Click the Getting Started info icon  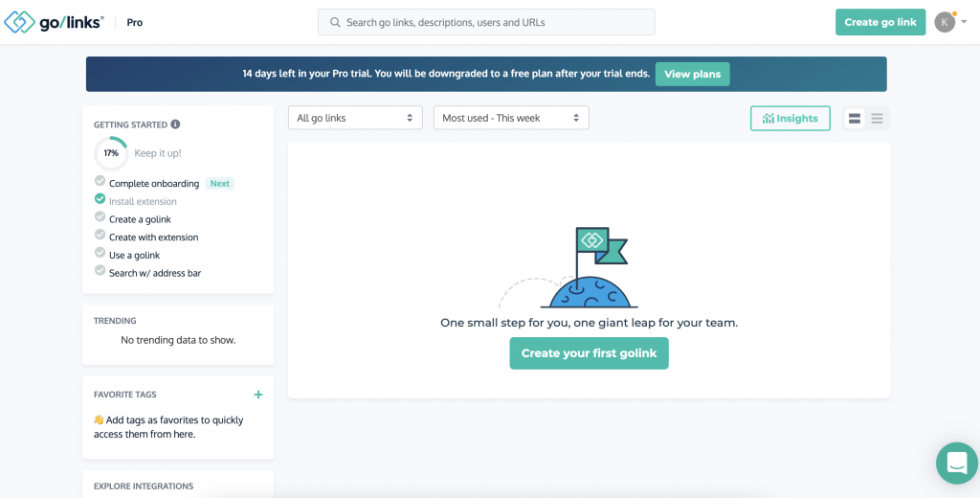click(x=176, y=124)
